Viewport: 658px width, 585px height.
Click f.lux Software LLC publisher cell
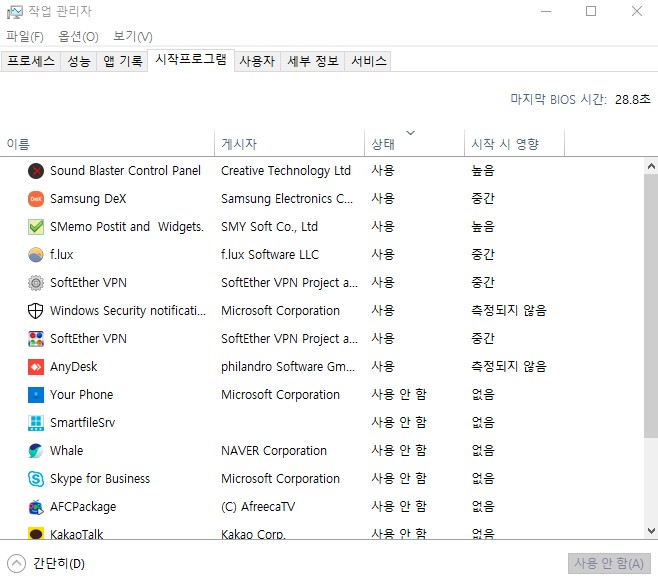[270, 255]
